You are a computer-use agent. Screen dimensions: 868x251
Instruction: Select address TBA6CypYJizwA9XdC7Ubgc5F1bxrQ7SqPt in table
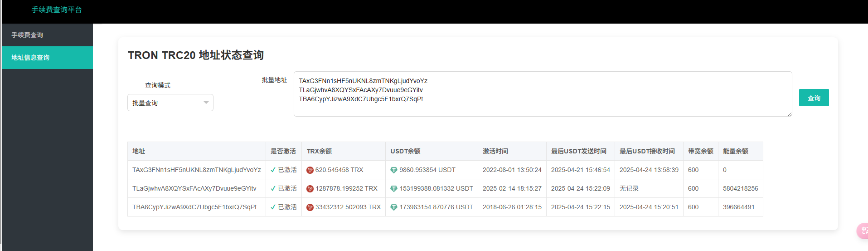click(x=194, y=207)
